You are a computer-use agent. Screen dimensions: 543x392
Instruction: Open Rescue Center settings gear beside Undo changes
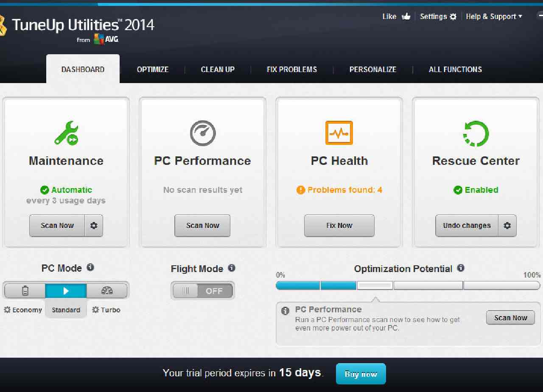point(507,225)
